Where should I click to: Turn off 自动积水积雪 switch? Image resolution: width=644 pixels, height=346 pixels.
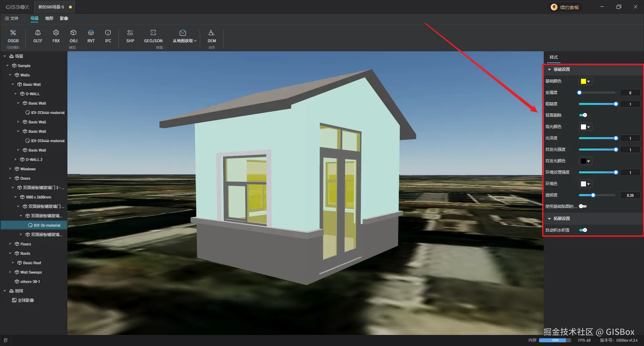[x=584, y=230]
